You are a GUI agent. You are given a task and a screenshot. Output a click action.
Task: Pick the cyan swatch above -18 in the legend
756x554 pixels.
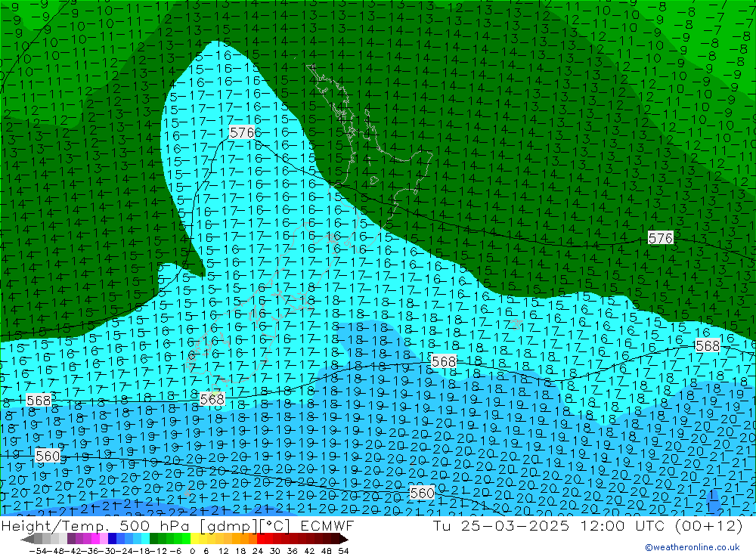click(x=145, y=539)
